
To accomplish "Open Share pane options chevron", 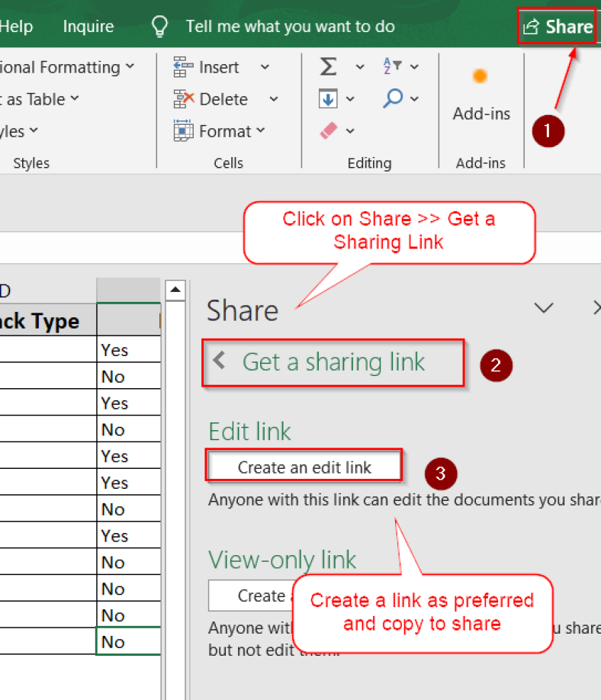I will [x=543, y=308].
